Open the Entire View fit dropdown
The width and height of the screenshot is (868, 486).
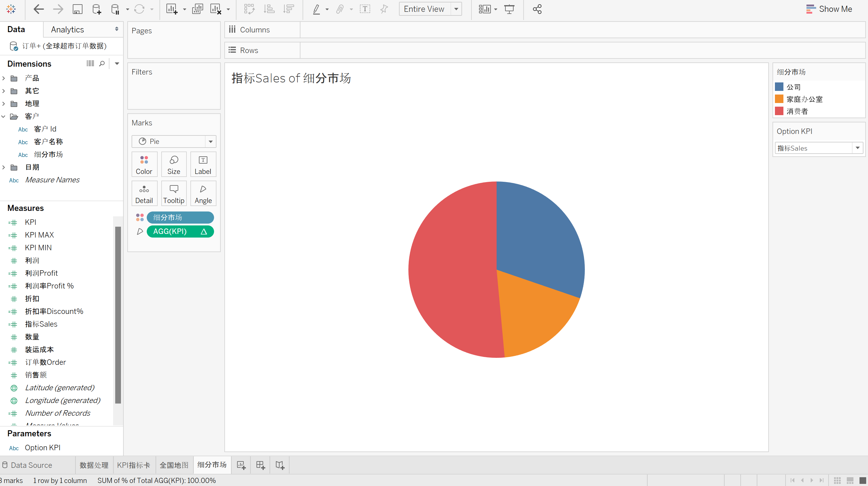[456, 9]
